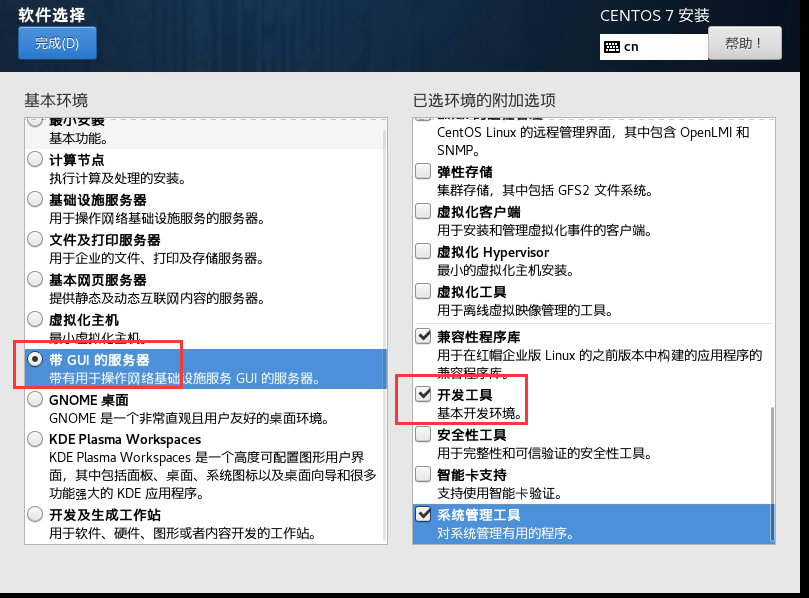Click text 用于操作网络基础设施服务的服务器。
Image resolution: width=809 pixels, height=598 pixels.
[x=157, y=219]
